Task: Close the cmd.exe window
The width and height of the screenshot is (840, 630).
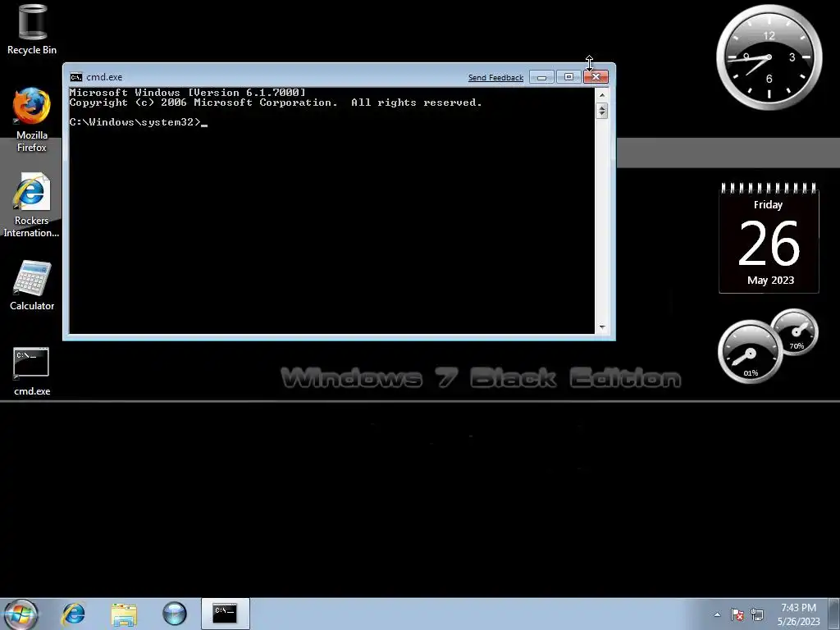Action: click(596, 77)
